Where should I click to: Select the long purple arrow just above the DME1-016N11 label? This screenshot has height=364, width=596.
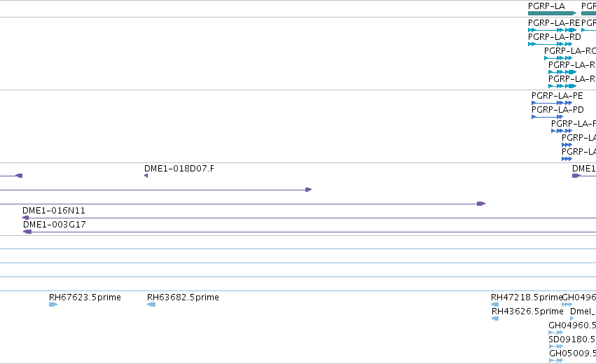242,204
